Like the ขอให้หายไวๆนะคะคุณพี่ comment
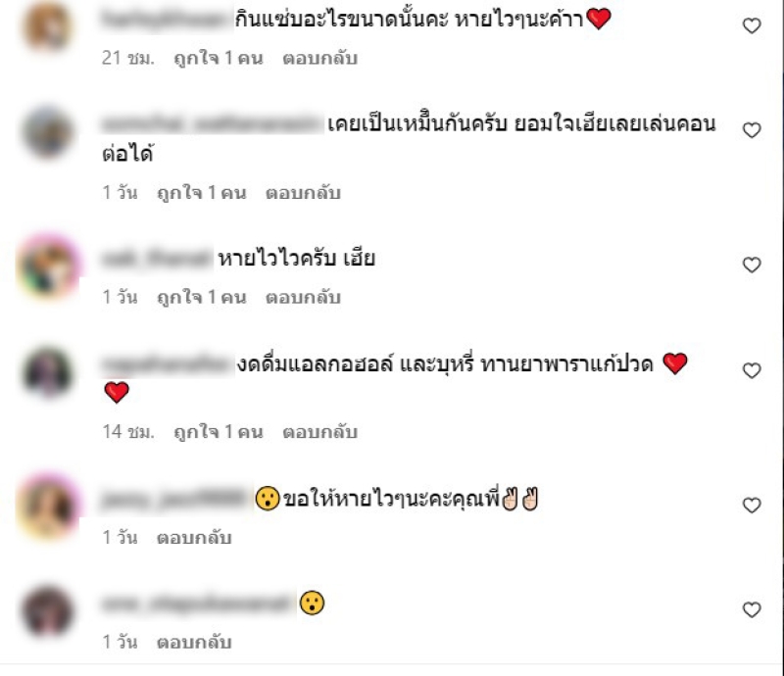 click(x=752, y=505)
